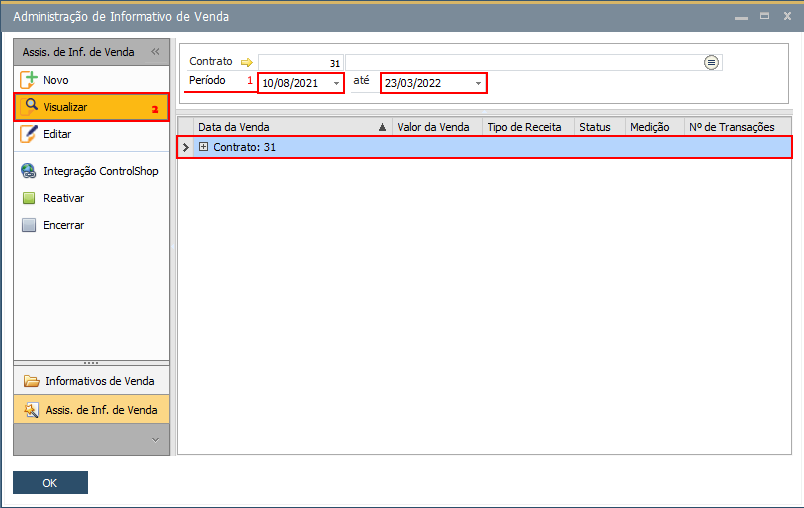Click the OK button
804x508 pixels.
point(50,483)
